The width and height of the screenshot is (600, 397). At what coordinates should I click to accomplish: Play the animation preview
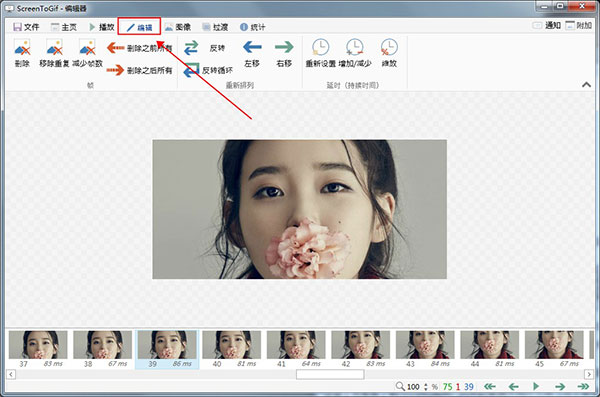(x=536, y=387)
